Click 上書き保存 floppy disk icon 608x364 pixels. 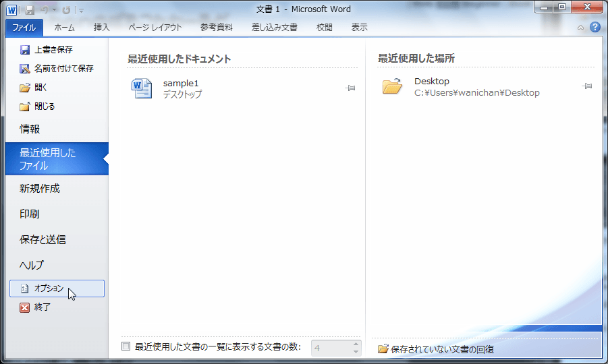coord(25,50)
